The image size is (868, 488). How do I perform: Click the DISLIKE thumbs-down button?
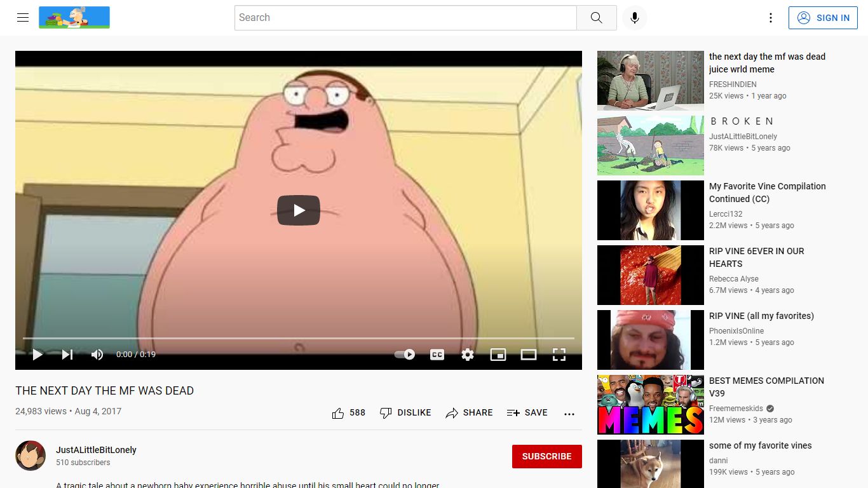(405, 413)
